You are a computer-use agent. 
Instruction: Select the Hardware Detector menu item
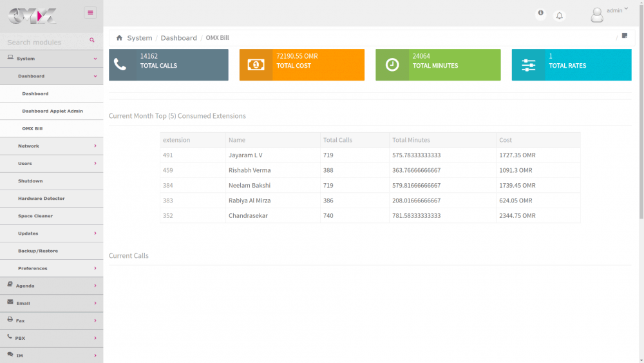pos(41,199)
